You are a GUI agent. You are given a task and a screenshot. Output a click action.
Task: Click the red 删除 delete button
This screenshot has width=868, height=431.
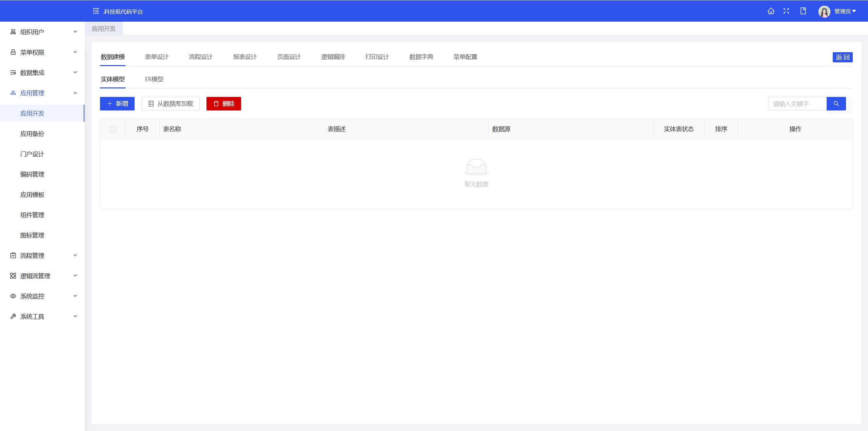click(224, 104)
